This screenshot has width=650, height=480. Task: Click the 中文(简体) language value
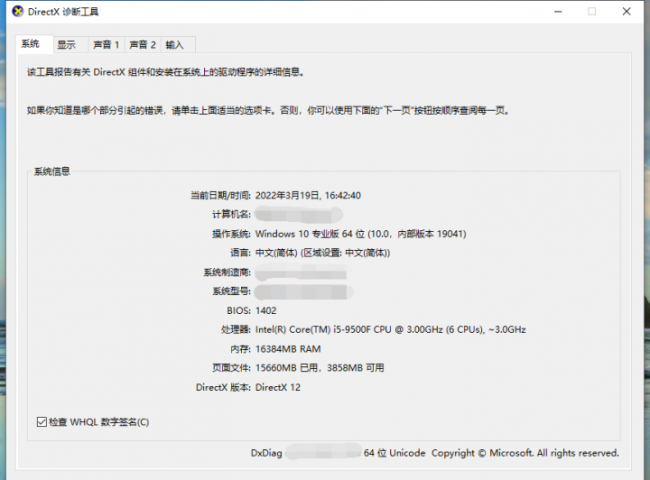point(323,253)
